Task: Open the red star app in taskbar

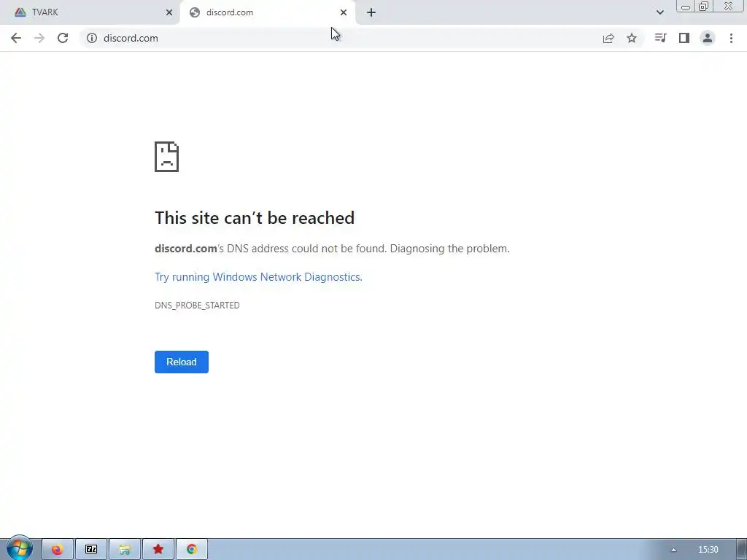Action: coord(158,550)
